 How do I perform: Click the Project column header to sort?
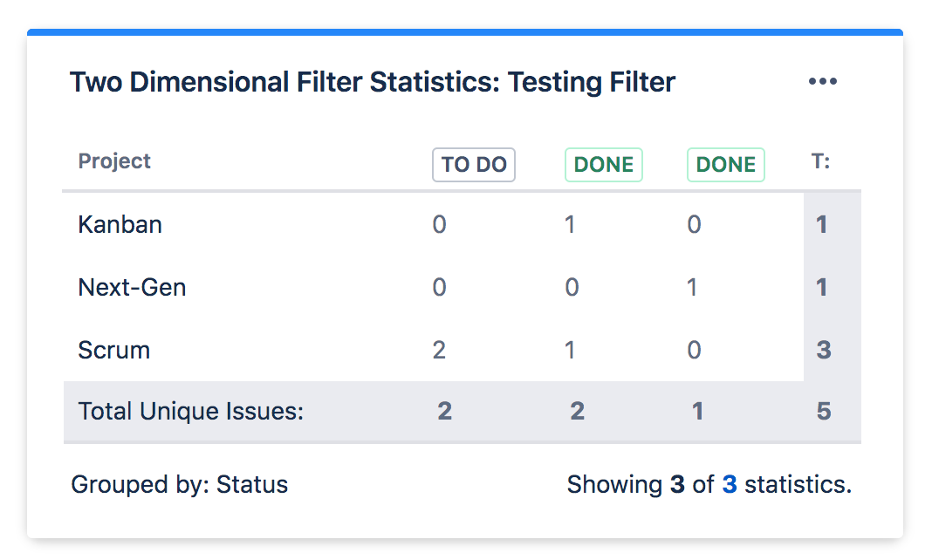[x=113, y=160]
